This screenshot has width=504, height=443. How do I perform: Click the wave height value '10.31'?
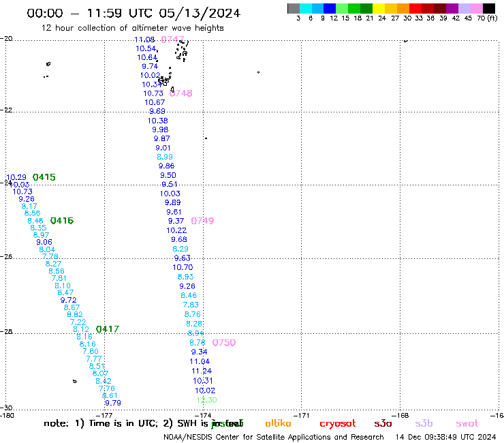[x=203, y=381]
